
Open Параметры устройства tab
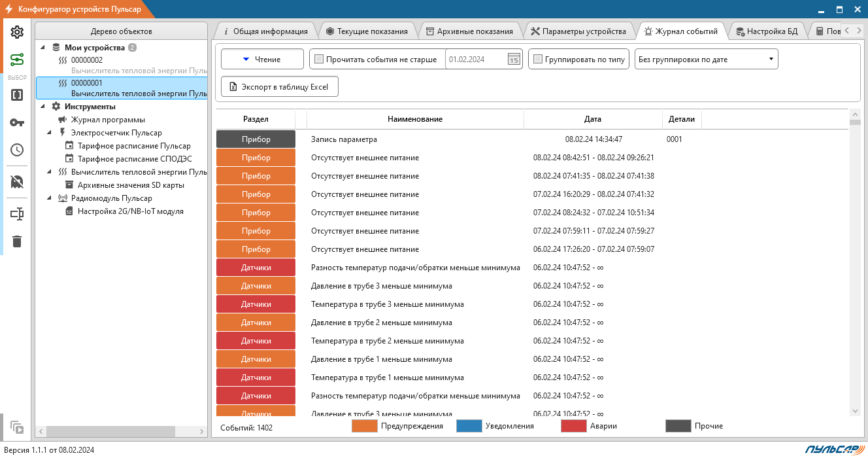pyautogui.click(x=578, y=31)
